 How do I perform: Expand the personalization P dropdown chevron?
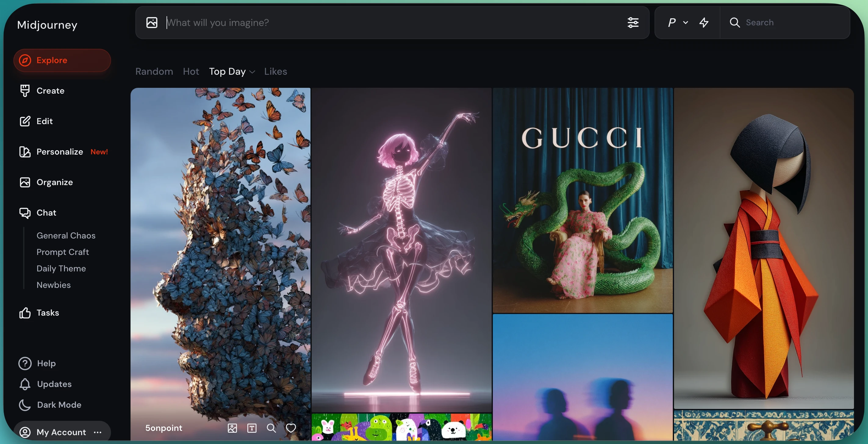pos(685,23)
